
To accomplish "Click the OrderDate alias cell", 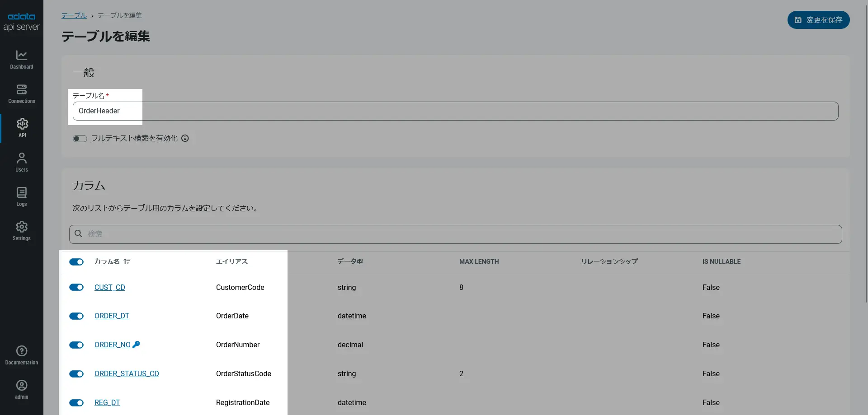I will [x=232, y=316].
